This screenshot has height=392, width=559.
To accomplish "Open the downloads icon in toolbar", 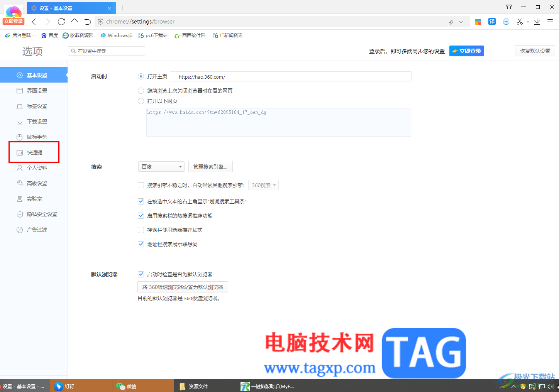I will point(537,22).
